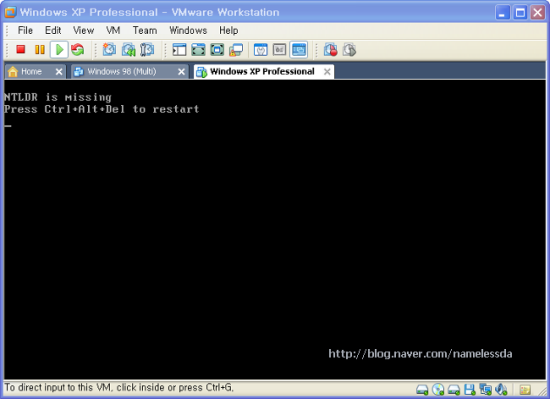Screen dimensions: 550x399
Task: Click the floppy drive status icon
Action: pos(470,389)
